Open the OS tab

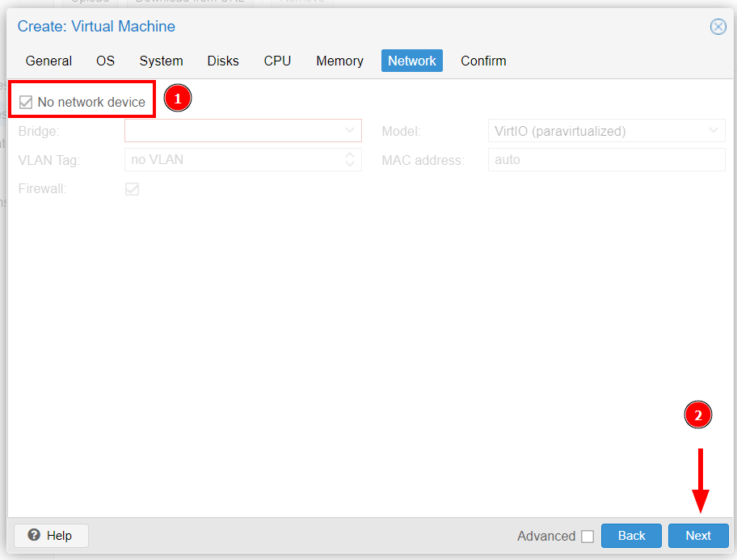point(106,61)
